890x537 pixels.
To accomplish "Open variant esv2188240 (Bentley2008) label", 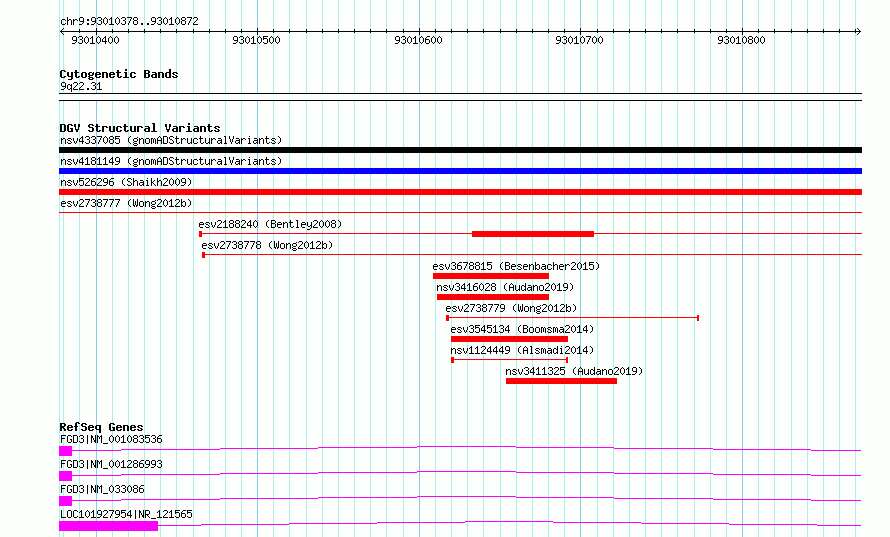I will (x=270, y=224).
